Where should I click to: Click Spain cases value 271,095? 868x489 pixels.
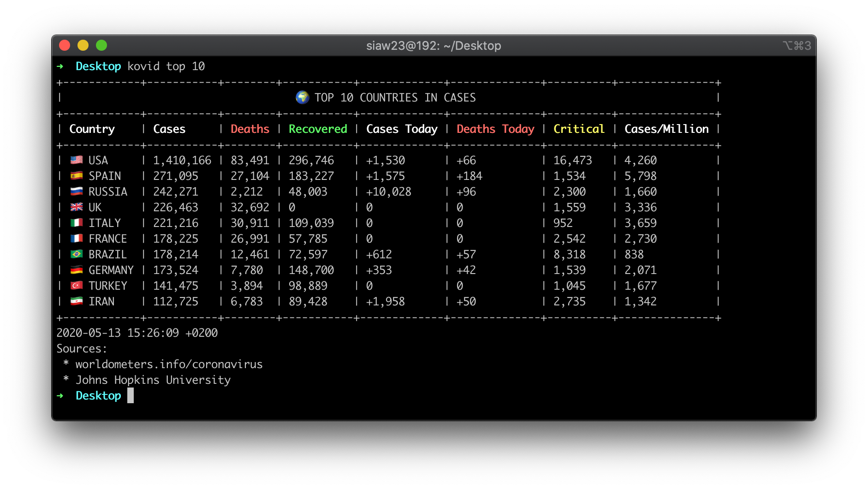pyautogui.click(x=176, y=176)
